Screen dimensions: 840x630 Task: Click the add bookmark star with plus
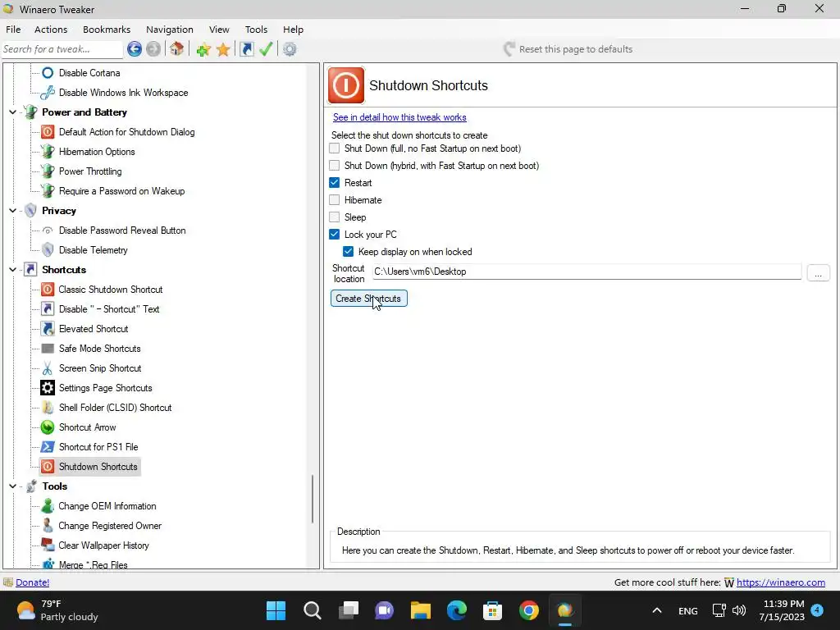203,50
